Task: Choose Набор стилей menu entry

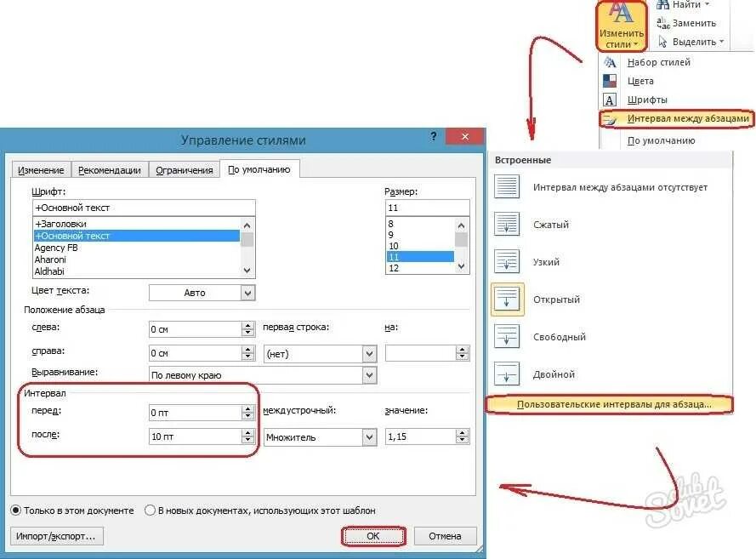Action: pos(658,62)
